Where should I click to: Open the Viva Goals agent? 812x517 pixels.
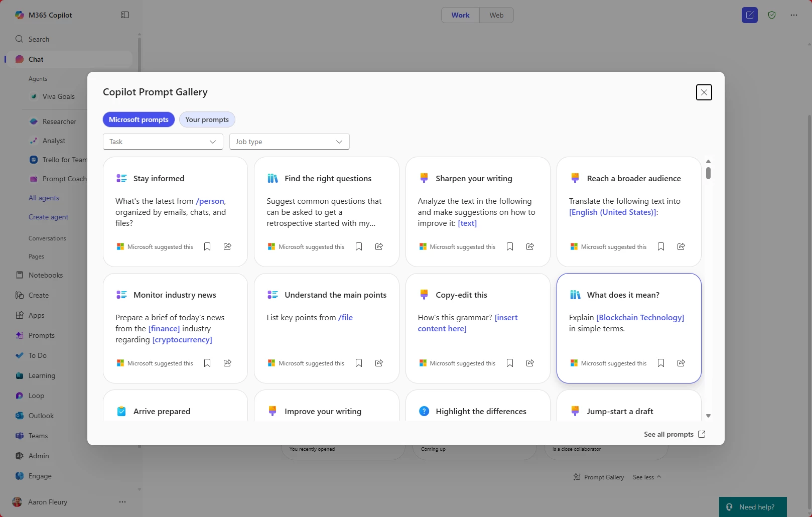pos(58,96)
